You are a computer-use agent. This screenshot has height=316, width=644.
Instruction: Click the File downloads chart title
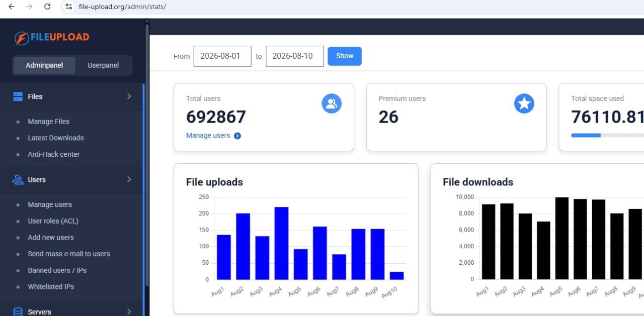(x=478, y=182)
